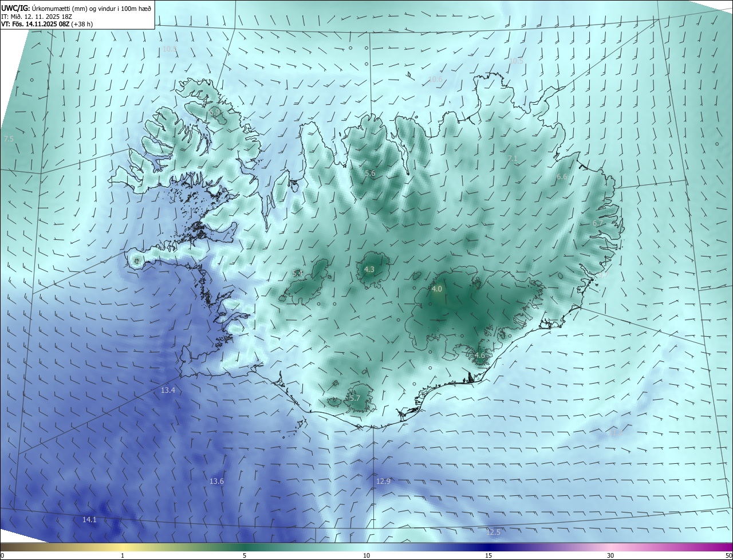Click the 5.7 value label on the southern glacier
Image resolution: width=733 pixels, height=560 pixels.
click(354, 399)
